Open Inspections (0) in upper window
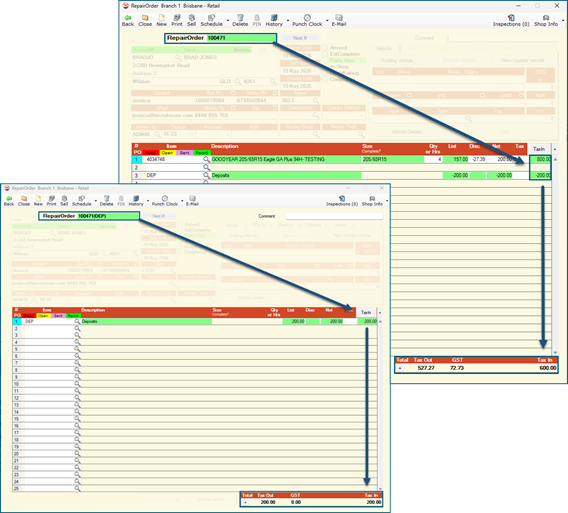 coord(511,20)
